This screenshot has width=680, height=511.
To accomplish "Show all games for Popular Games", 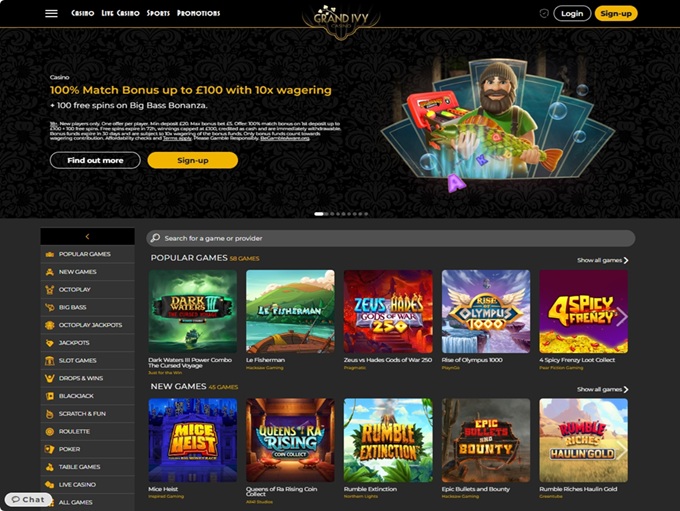I will coord(602,260).
